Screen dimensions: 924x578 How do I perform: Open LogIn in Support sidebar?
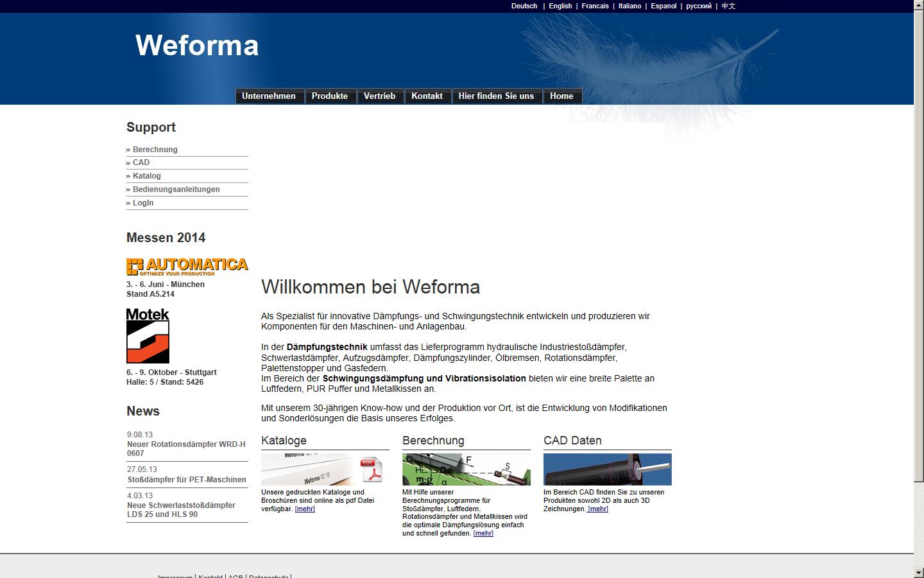pyautogui.click(x=142, y=203)
